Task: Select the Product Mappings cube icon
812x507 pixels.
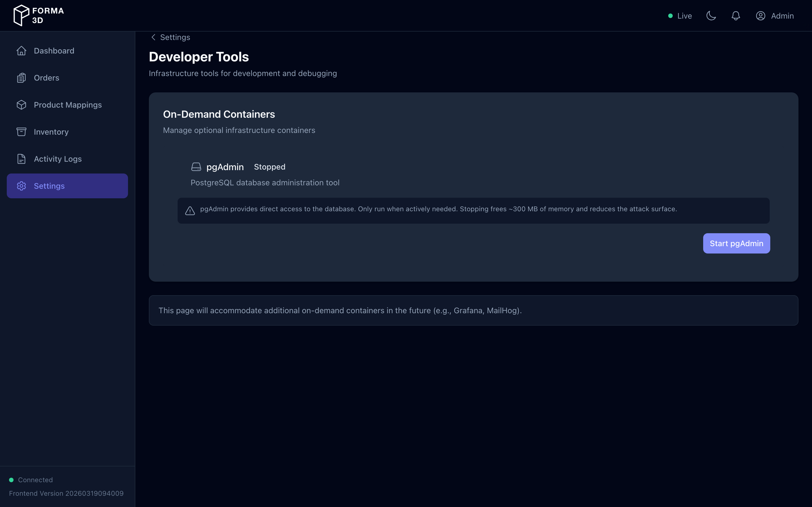Action: pyautogui.click(x=21, y=104)
